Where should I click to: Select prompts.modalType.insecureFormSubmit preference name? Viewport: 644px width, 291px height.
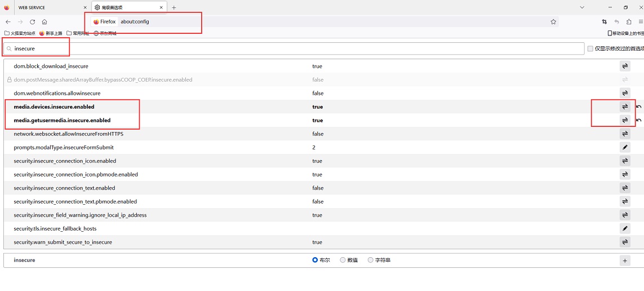[64, 147]
